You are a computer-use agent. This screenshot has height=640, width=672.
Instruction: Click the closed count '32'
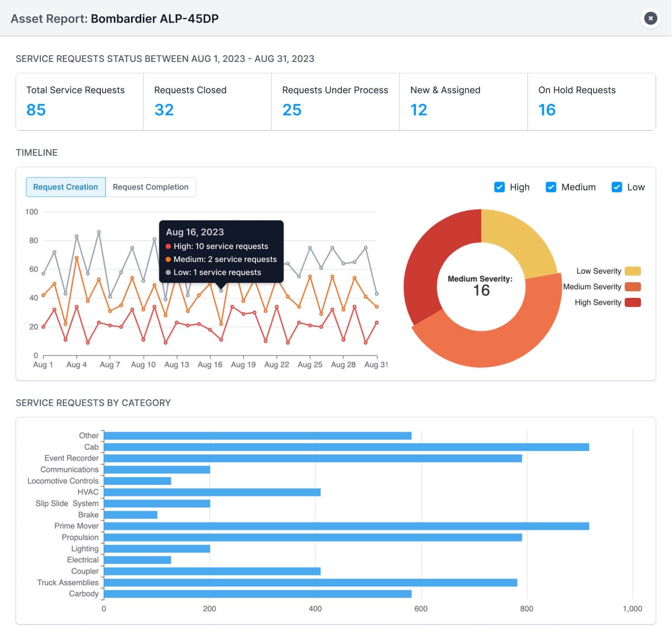pos(164,110)
